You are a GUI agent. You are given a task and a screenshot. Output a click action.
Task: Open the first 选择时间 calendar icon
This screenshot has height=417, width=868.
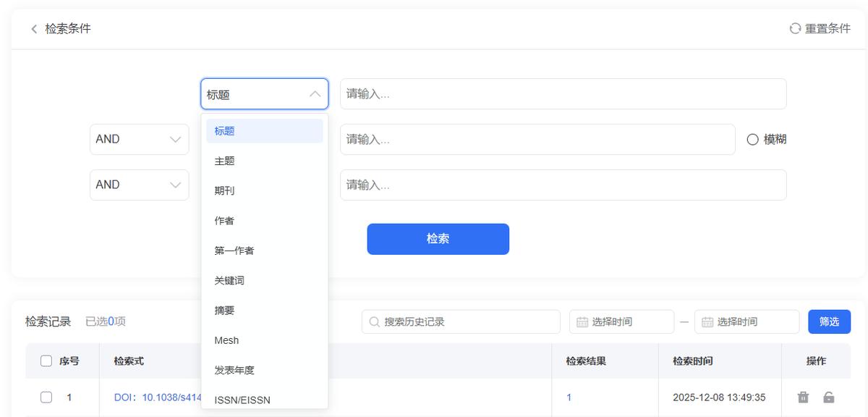(x=584, y=321)
